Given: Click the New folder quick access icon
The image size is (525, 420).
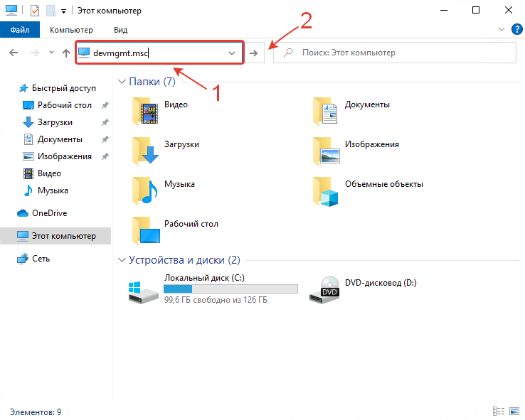Looking at the screenshot, I should coord(51,11).
